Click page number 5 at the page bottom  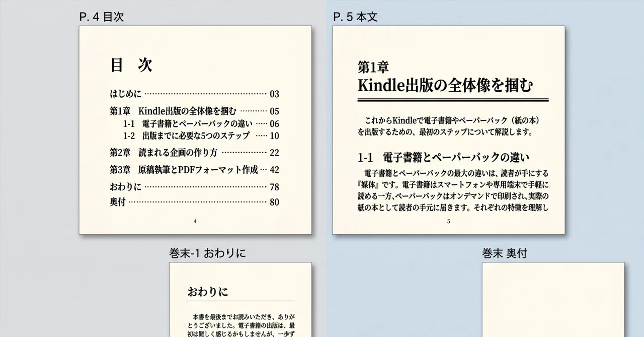pyautogui.click(x=449, y=221)
